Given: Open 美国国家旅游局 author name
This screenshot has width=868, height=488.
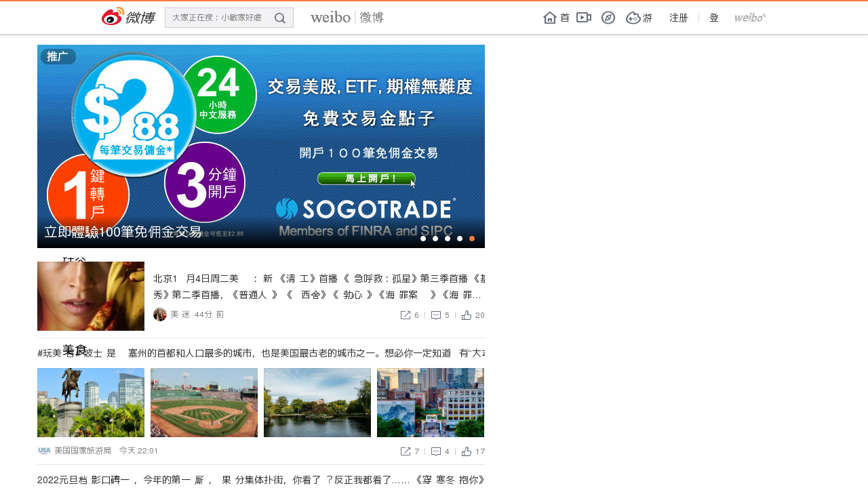Looking at the screenshot, I should click(83, 451).
